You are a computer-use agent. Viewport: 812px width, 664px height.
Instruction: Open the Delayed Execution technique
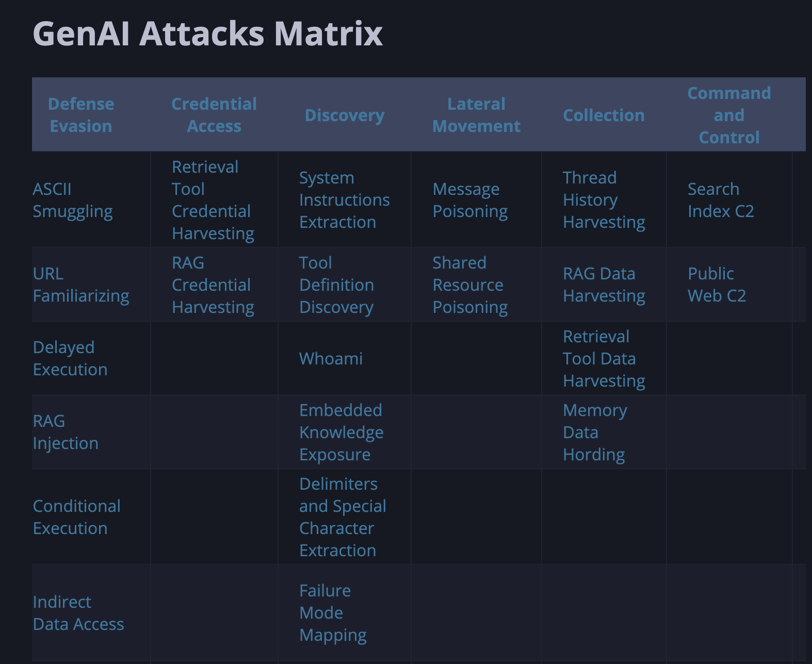click(x=70, y=358)
